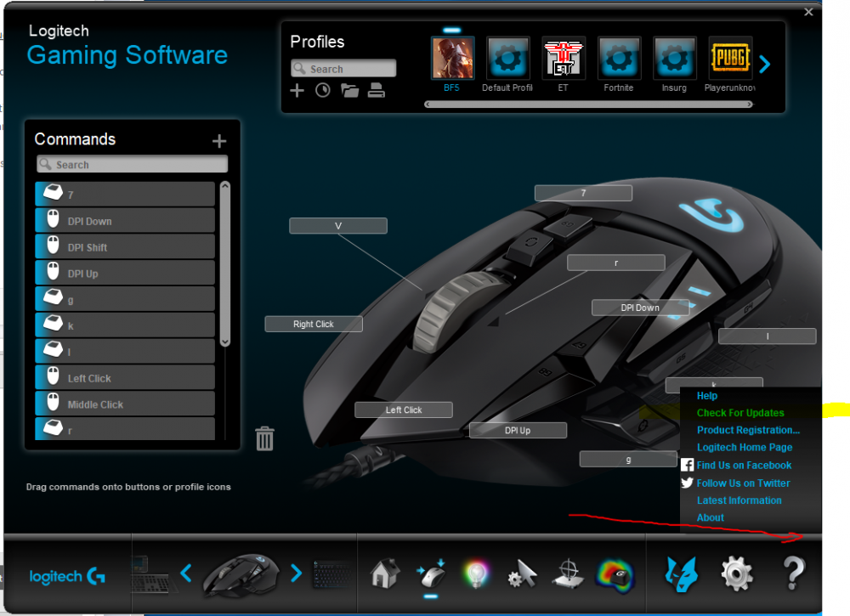
Task: Go to previous device with left arrow
Action: tap(186, 574)
